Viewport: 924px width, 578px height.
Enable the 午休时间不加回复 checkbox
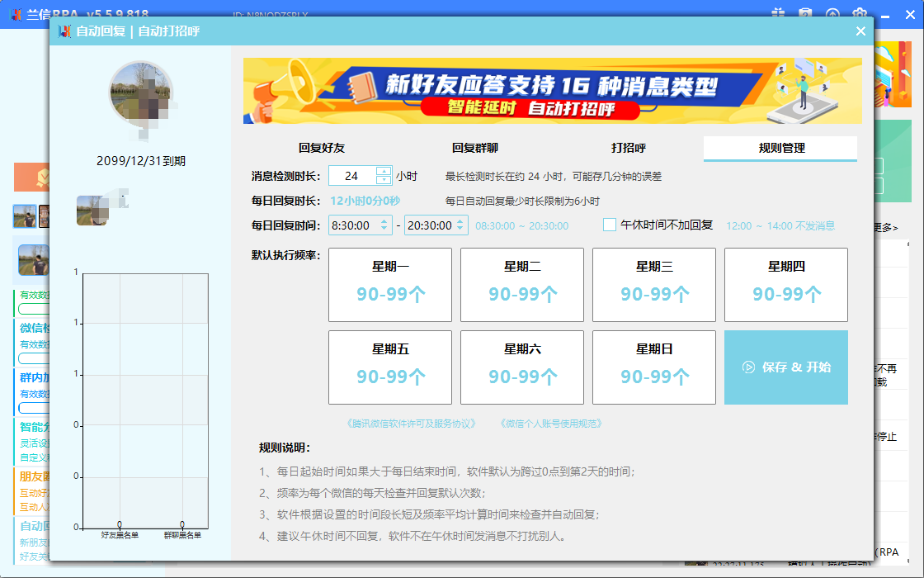[610, 225]
